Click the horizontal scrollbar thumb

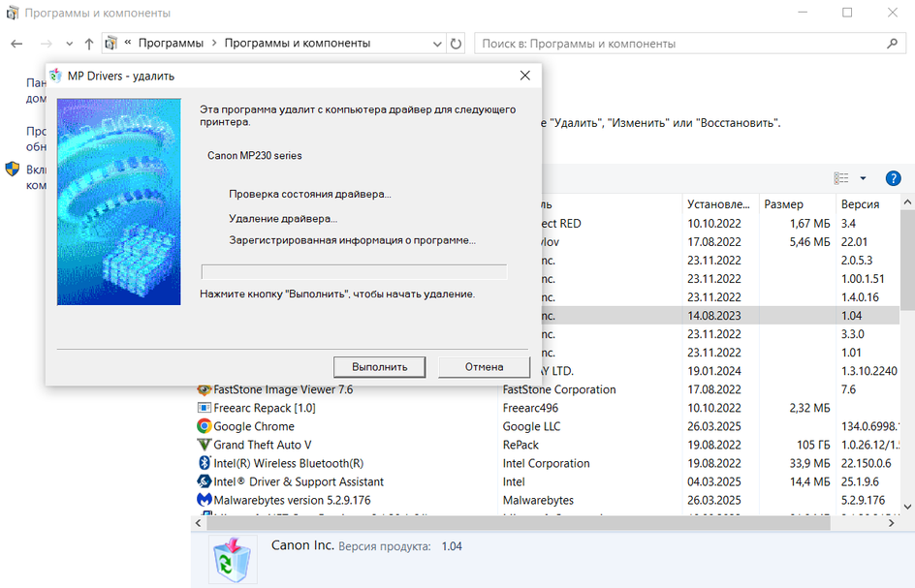pos(519,523)
